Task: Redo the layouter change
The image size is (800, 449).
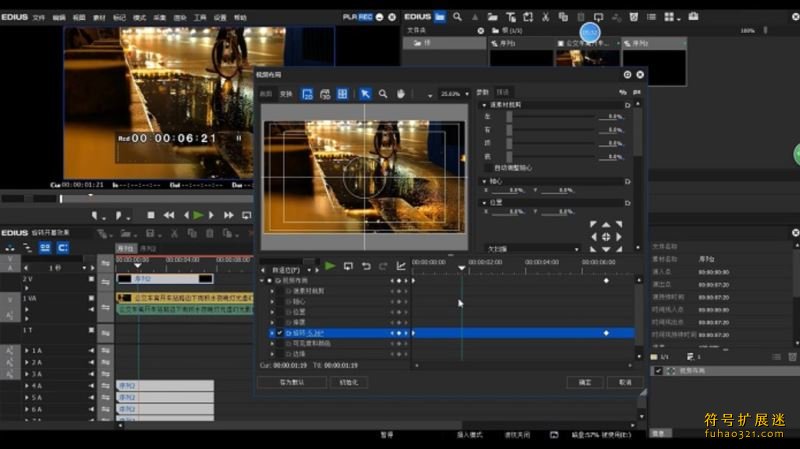Action: [x=384, y=266]
